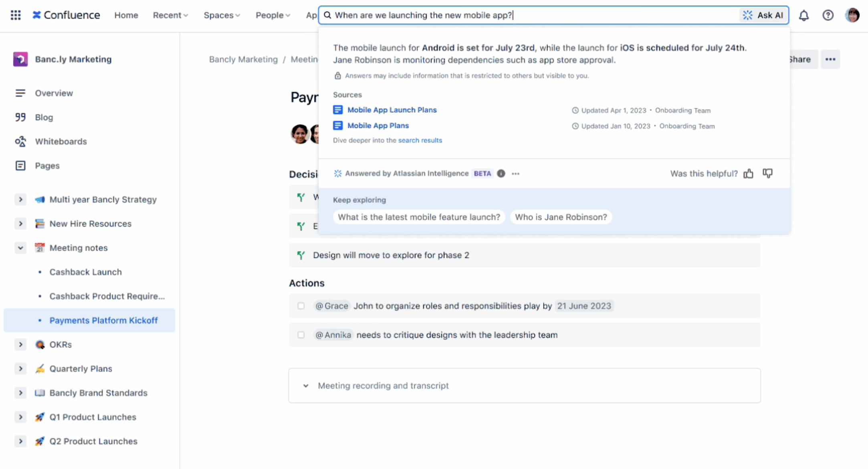This screenshot has width=868, height=469.
Task: Click the Banc.ly Marketing space logo
Action: [x=20, y=59]
